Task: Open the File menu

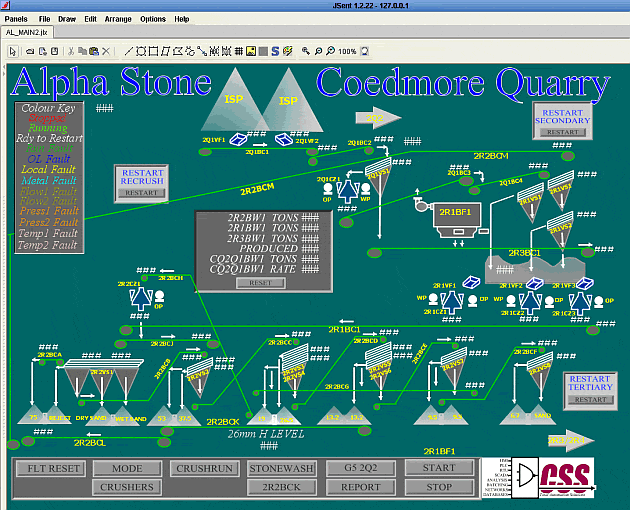Action: coord(45,19)
